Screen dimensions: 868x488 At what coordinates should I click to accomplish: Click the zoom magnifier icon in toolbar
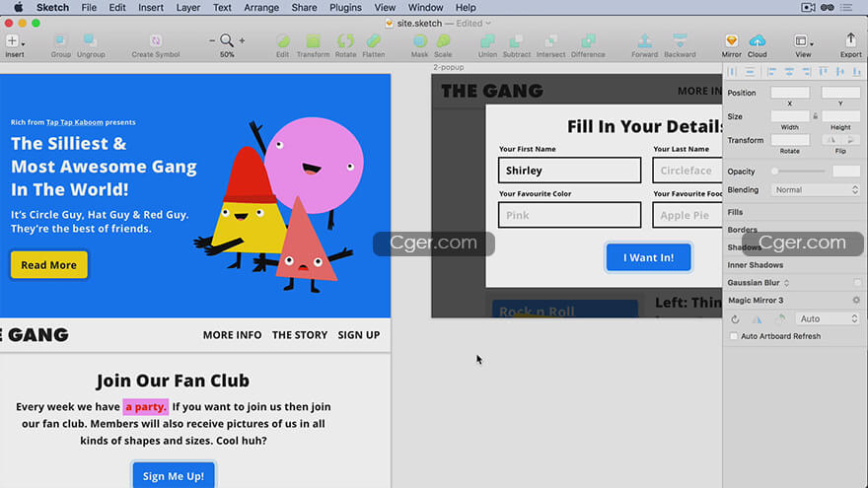pyautogui.click(x=227, y=40)
